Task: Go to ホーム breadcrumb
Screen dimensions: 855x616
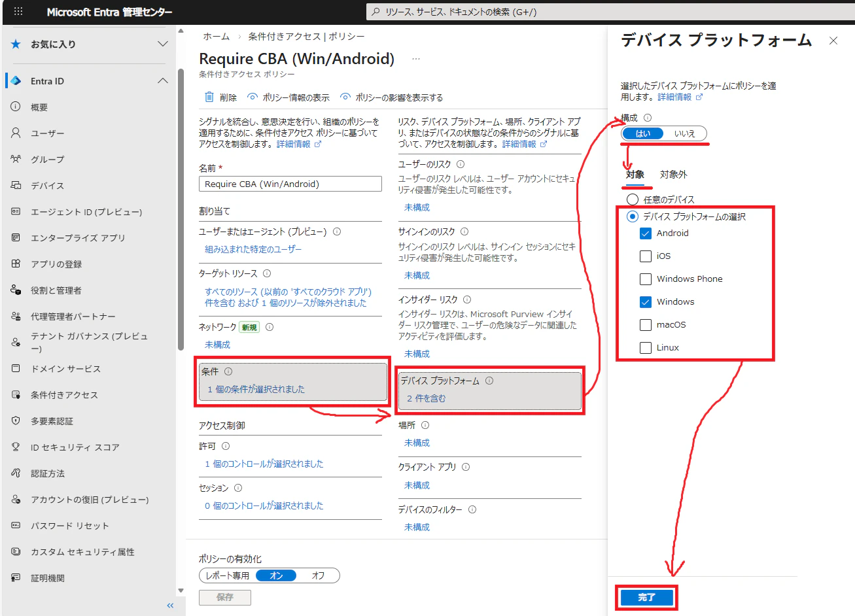Action: (x=216, y=37)
